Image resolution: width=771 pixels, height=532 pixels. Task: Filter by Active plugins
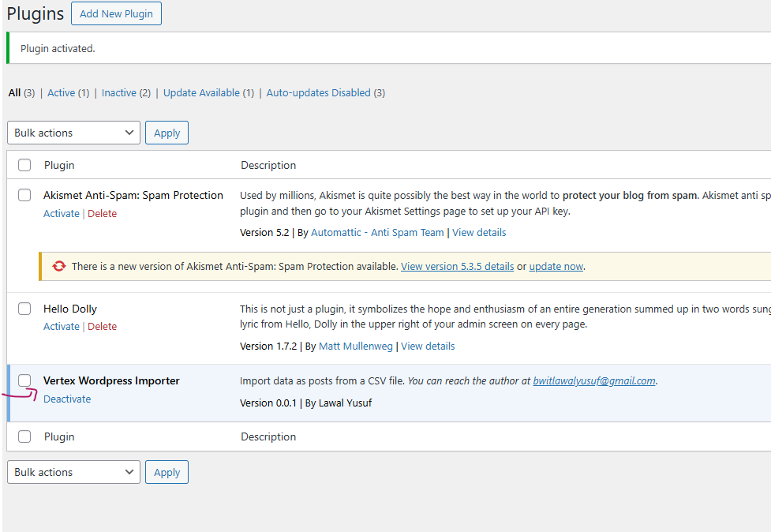tap(61, 93)
